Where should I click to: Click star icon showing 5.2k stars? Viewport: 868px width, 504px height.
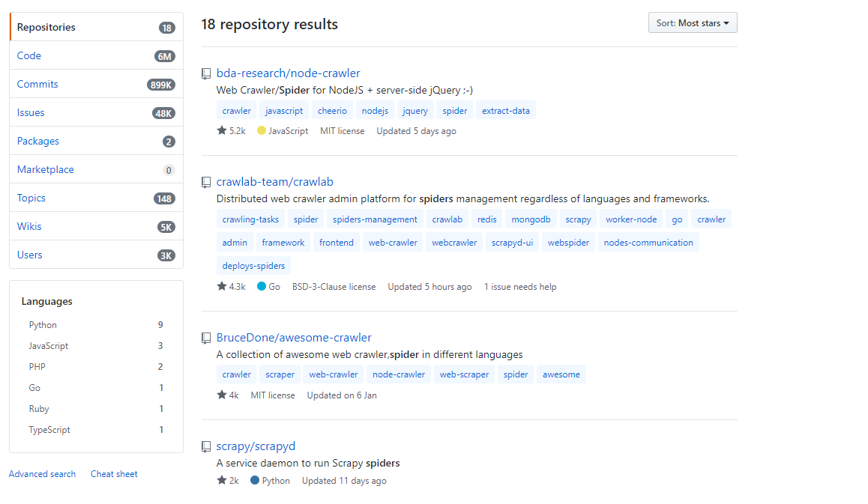[x=222, y=130]
